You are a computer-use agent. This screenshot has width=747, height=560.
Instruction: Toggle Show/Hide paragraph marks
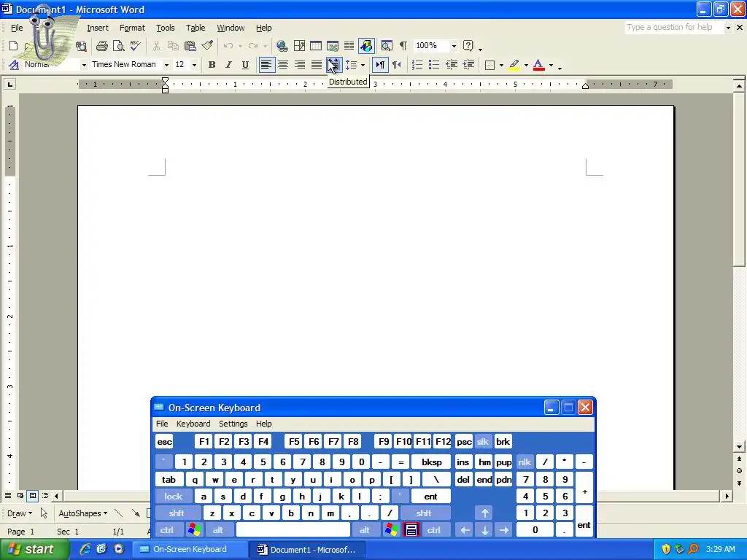(x=403, y=46)
